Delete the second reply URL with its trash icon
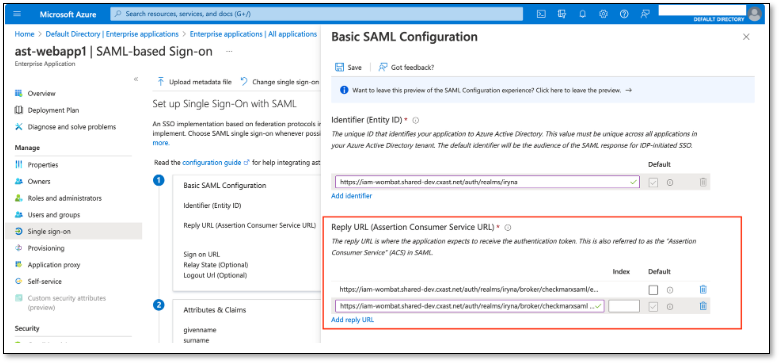 tap(703, 306)
